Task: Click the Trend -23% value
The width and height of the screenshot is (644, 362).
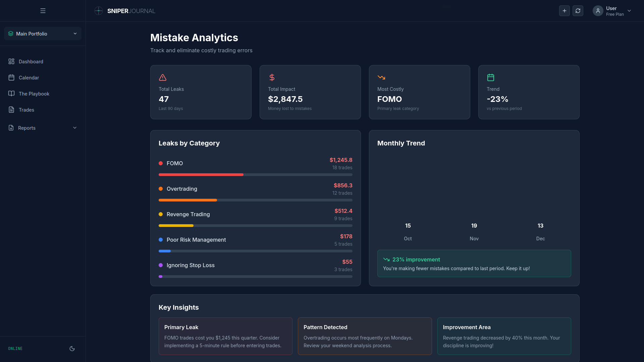Action: point(497,99)
